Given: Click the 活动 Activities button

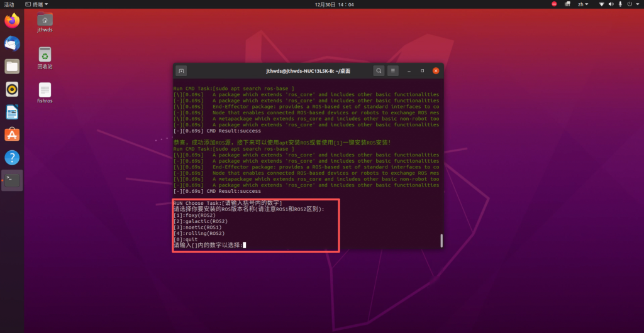Looking at the screenshot, I should coord(9,4).
